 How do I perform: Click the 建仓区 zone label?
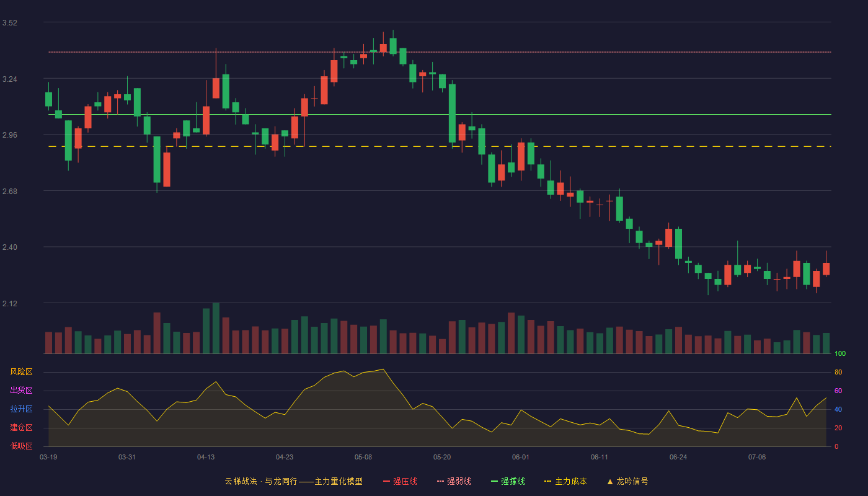tap(21, 428)
